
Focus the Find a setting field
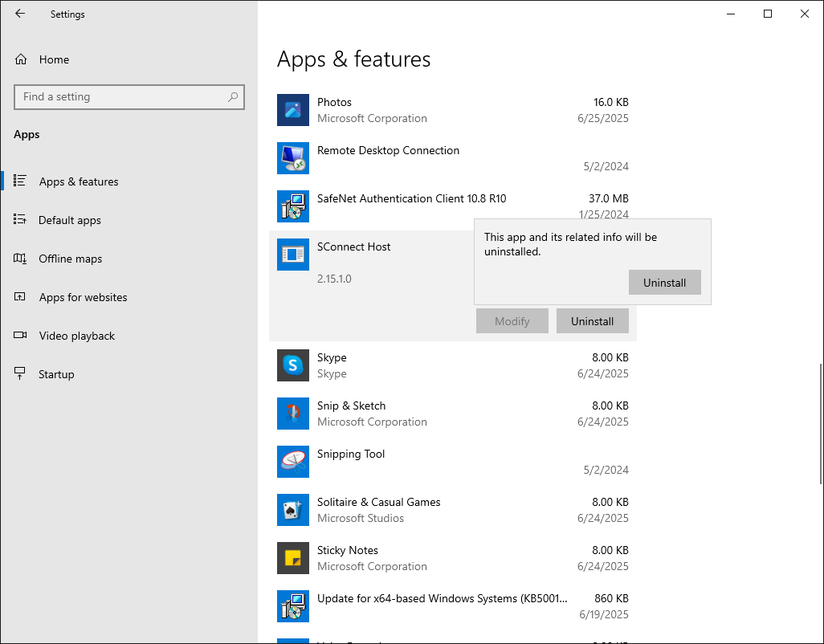pyautogui.click(x=129, y=96)
